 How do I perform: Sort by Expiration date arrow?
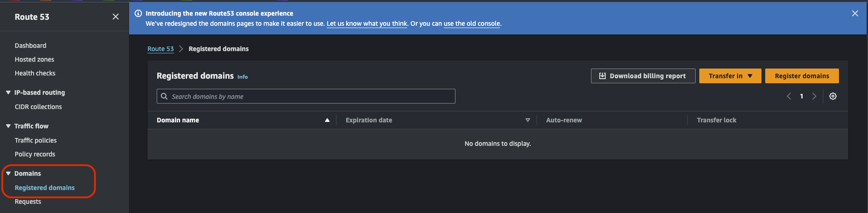click(528, 120)
